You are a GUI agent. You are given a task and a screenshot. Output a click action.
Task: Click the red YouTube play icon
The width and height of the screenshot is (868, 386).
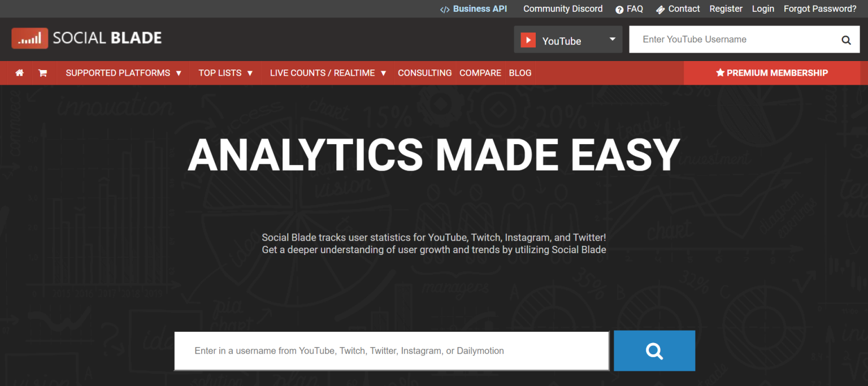528,40
